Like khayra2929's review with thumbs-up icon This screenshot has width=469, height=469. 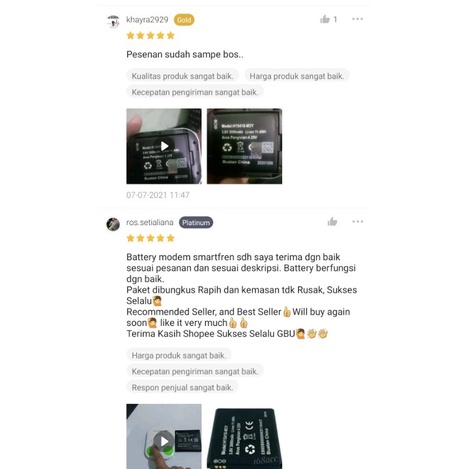coord(325,19)
